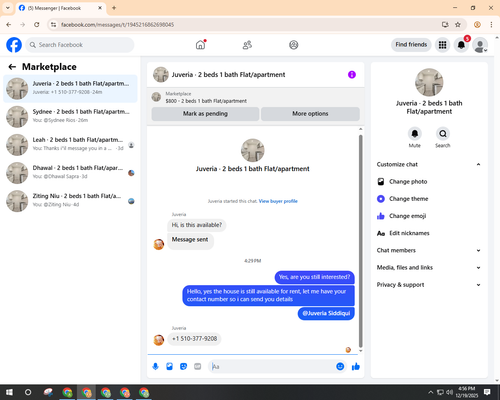Click the taskbar clock showing 4:56 PM

click(466, 392)
